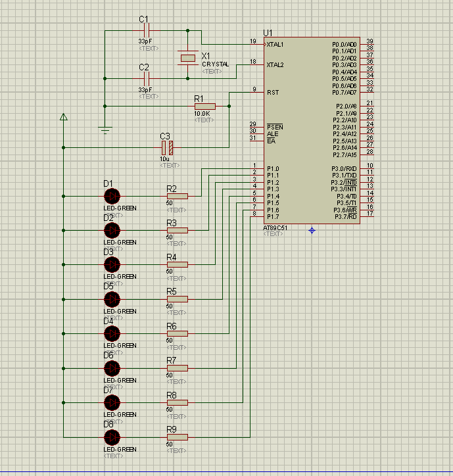Select resistor R7 body

click(178, 368)
